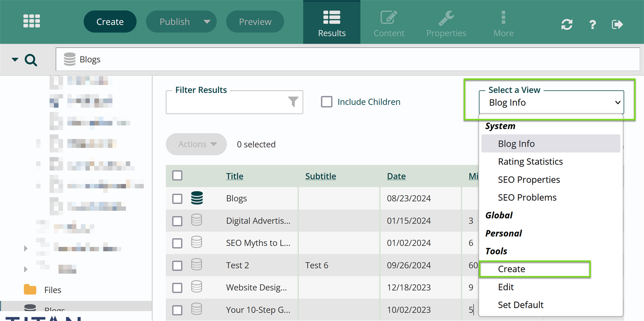Click the search magnifier icon

[x=31, y=60]
